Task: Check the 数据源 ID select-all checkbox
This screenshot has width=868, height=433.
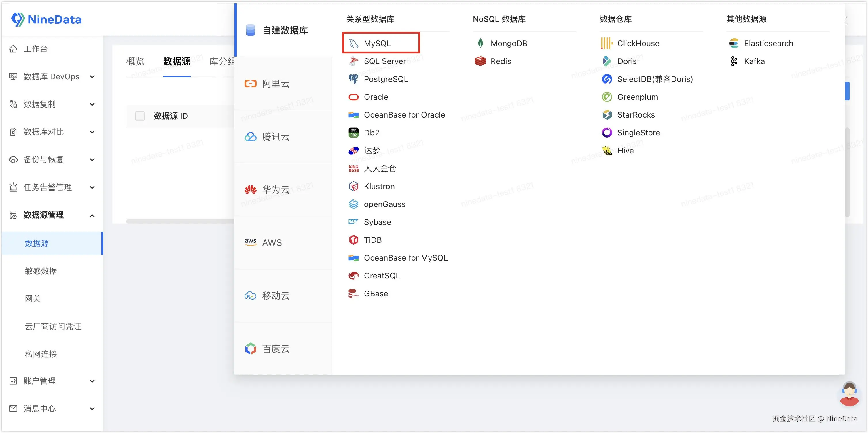Action: pos(140,116)
